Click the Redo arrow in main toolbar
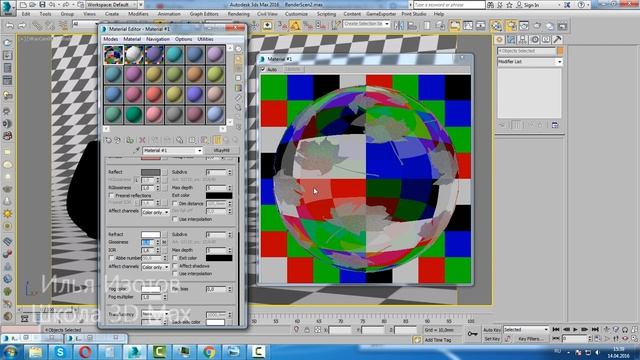The width and height of the screenshot is (640, 360). [22, 26]
